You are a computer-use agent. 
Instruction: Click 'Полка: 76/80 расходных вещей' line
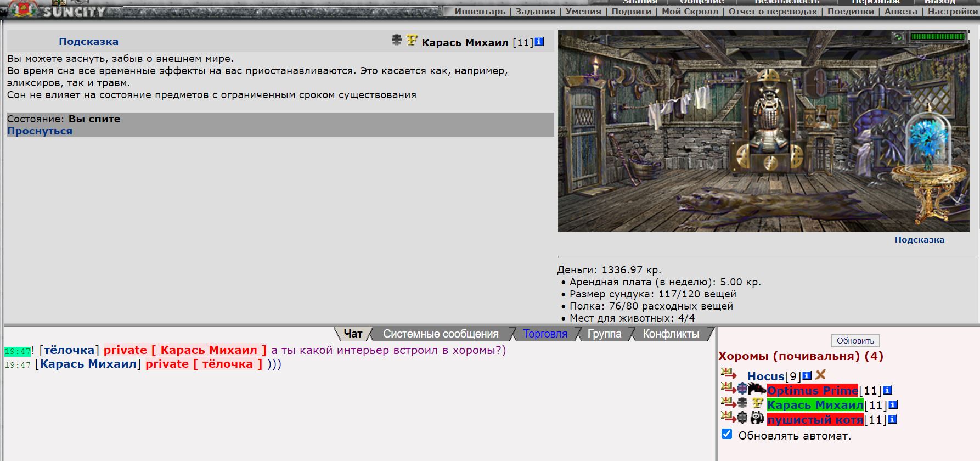pyautogui.click(x=651, y=306)
